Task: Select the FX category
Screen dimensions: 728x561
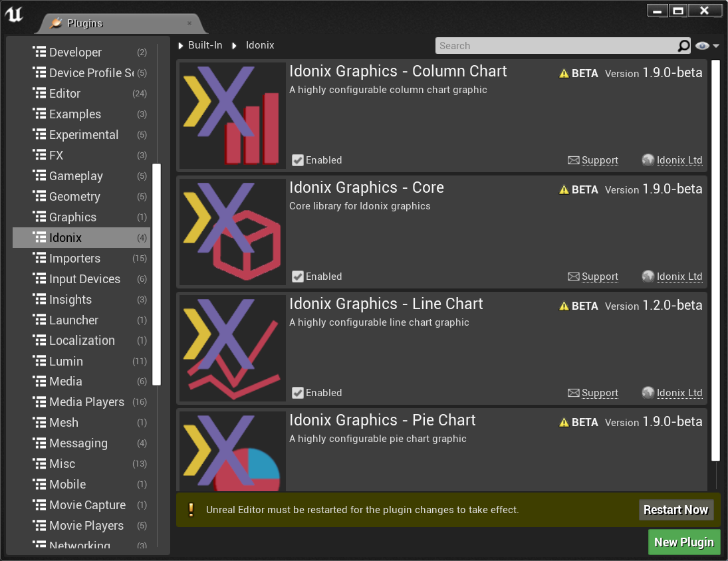Action: [82, 156]
